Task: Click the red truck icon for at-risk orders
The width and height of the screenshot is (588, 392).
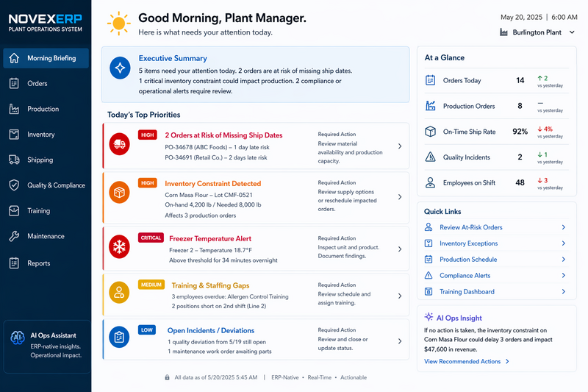Action: pos(119,143)
